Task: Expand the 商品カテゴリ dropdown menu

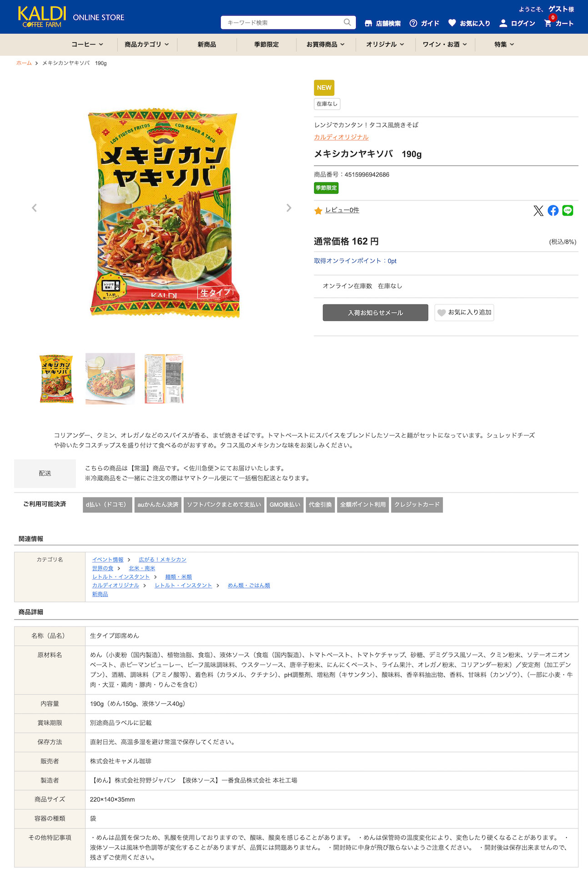Action: pos(146,45)
